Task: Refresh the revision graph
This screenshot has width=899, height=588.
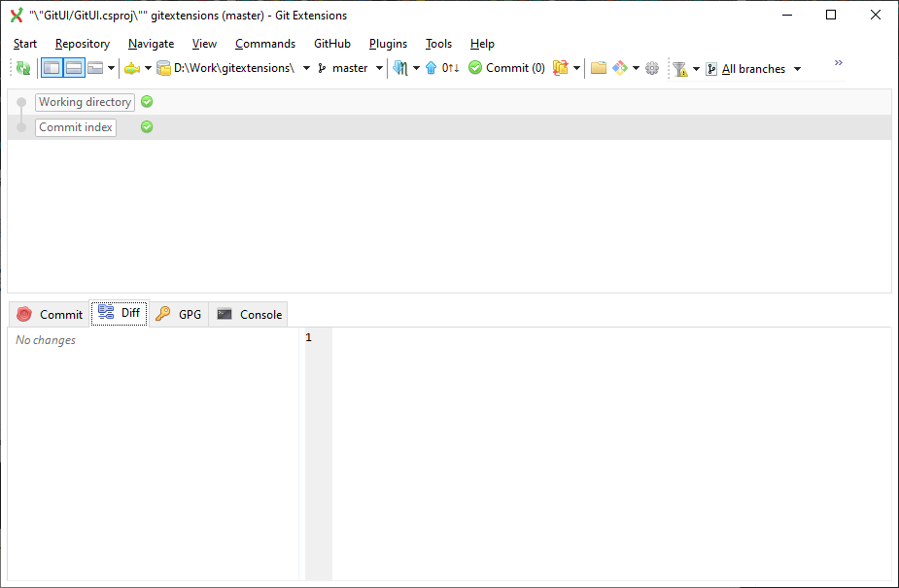Action: (x=21, y=68)
